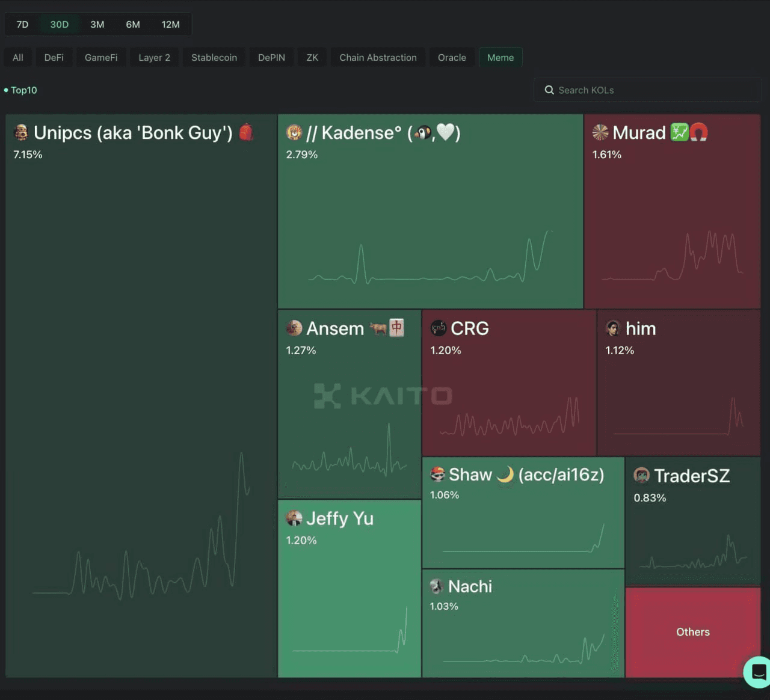Filter by the DeFi category
770x700 pixels.
pyautogui.click(x=54, y=58)
